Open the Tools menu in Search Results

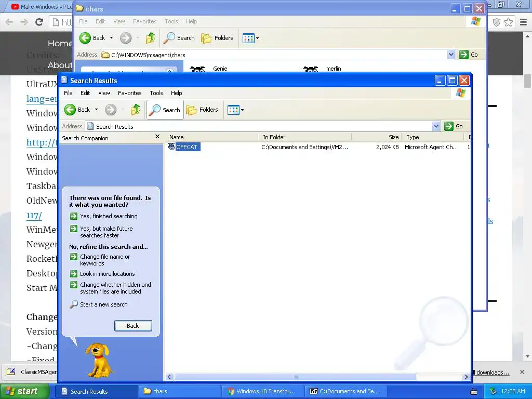(156, 93)
